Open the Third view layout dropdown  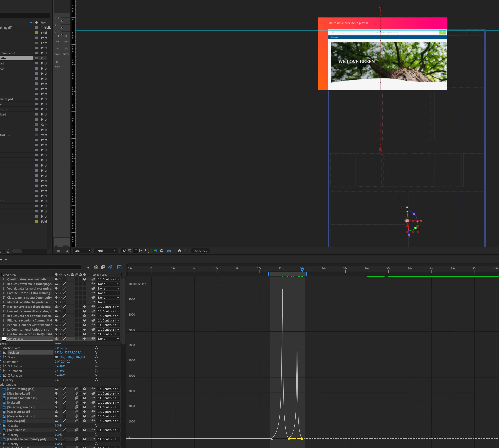click(106, 251)
